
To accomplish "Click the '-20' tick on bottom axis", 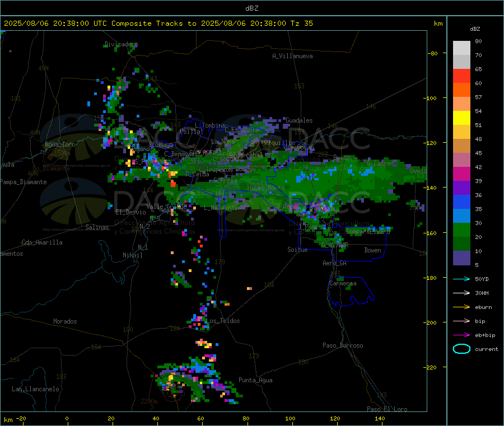I will [x=21, y=418].
